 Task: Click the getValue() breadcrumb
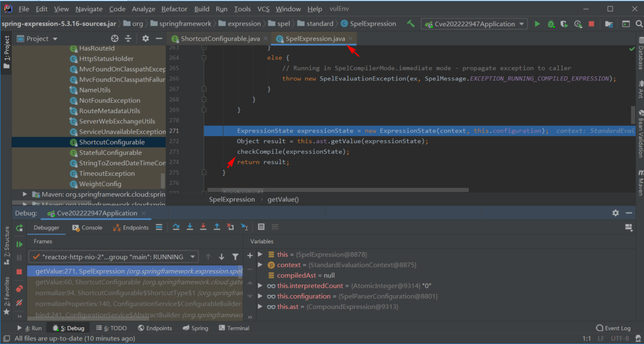[x=283, y=199]
